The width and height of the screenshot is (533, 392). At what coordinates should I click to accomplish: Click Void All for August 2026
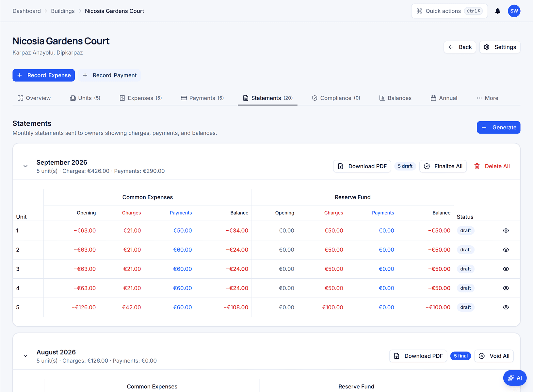494,356
